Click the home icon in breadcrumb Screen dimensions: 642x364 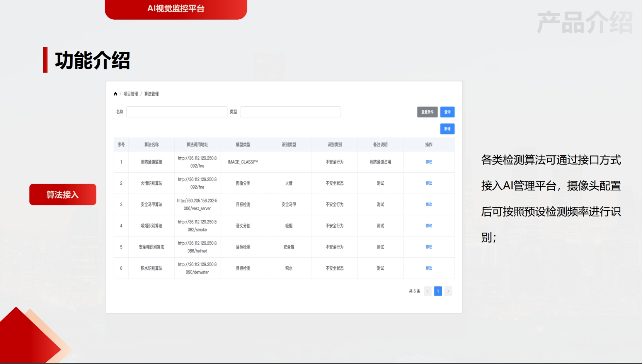click(x=115, y=94)
